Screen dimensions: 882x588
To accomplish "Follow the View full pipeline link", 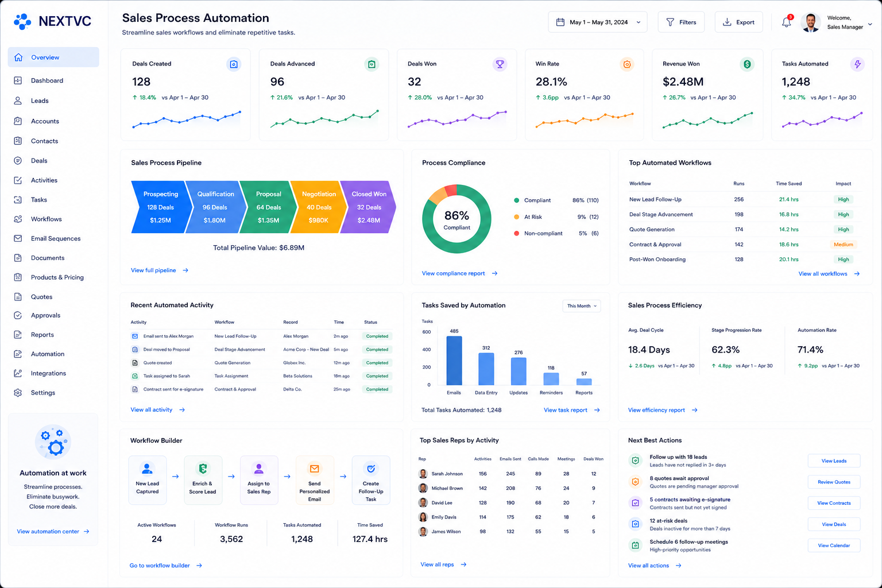I will tap(160, 270).
